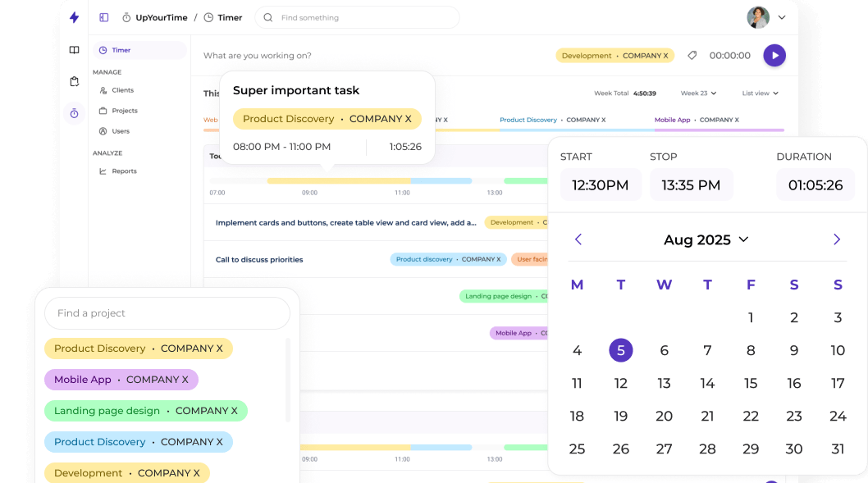
Task: Click Mobile App tag in entries list
Action: [x=519, y=333]
